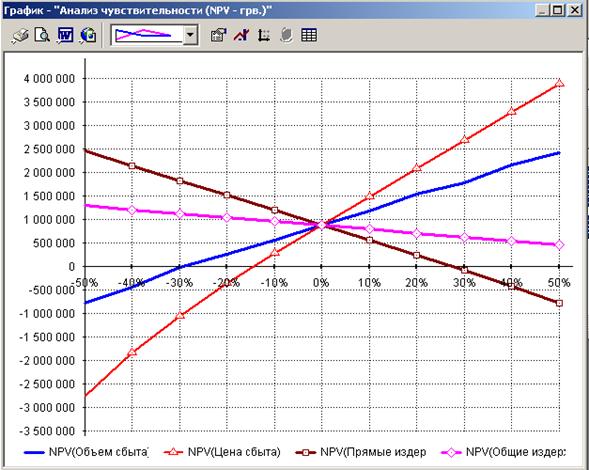589x470 pixels.
Task: Click the 2 500 000 axis label
Action: click(x=49, y=149)
